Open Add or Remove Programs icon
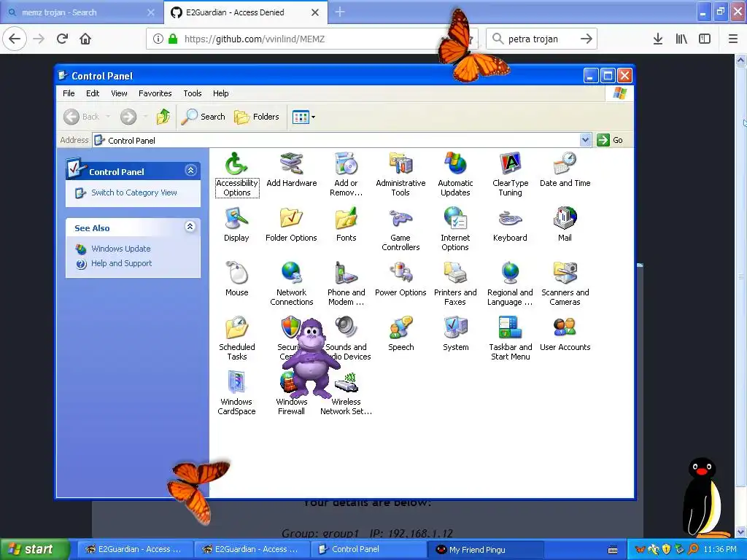The image size is (747, 560). click(347, 174)
